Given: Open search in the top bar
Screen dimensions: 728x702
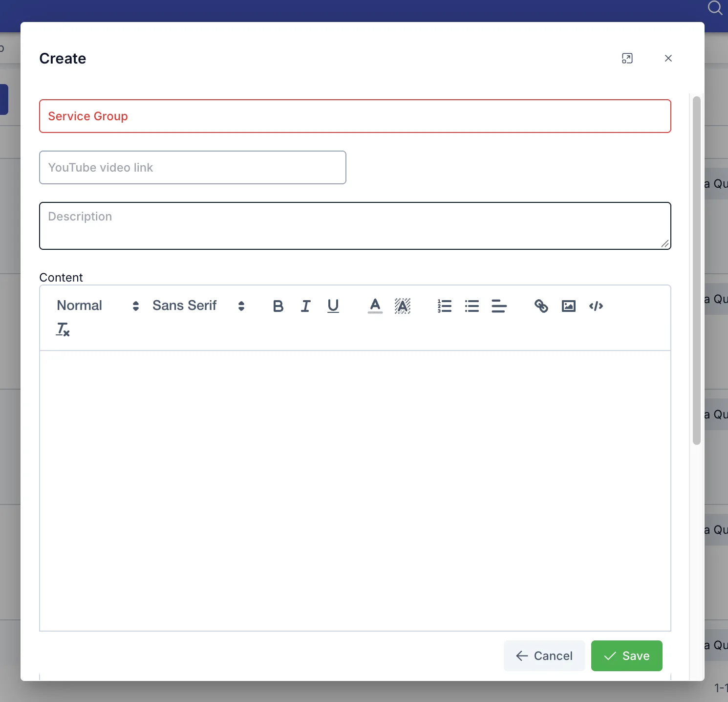Looking at the screenshot, I should click(715, 8).
